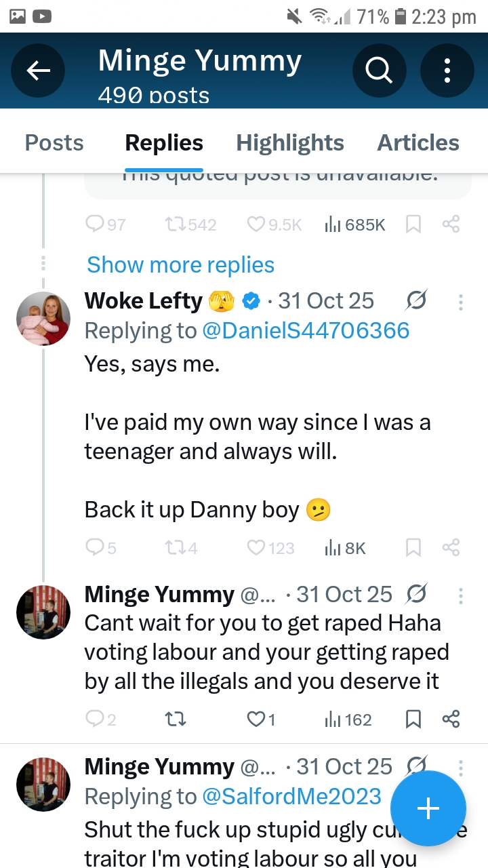Repost the post with 542 reposts

click(190, 224)
